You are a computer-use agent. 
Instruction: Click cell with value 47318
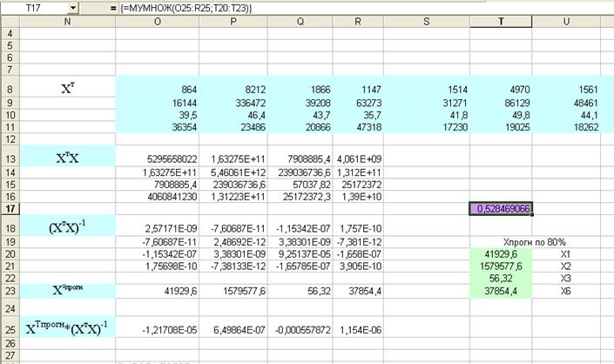[358, 127]
